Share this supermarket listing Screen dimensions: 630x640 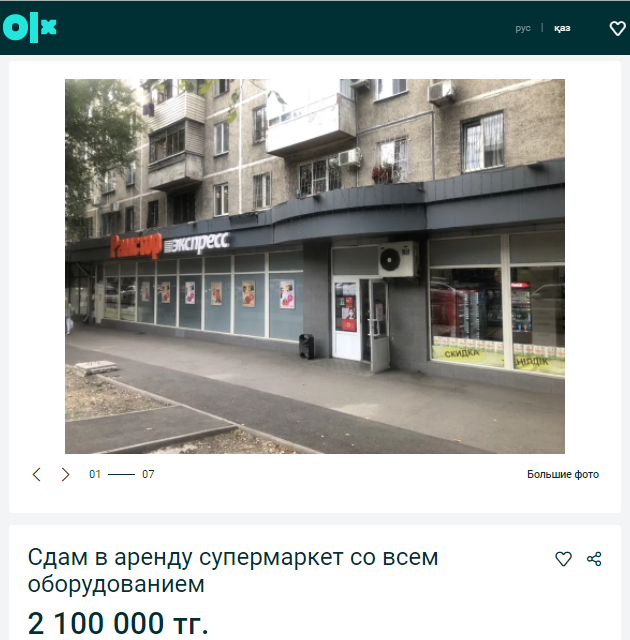click(594, 559)
